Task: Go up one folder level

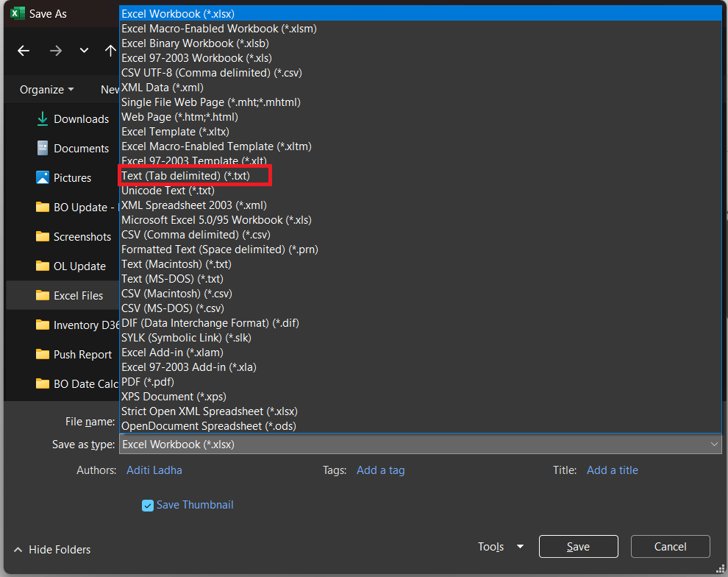Action: coord(110,50)
